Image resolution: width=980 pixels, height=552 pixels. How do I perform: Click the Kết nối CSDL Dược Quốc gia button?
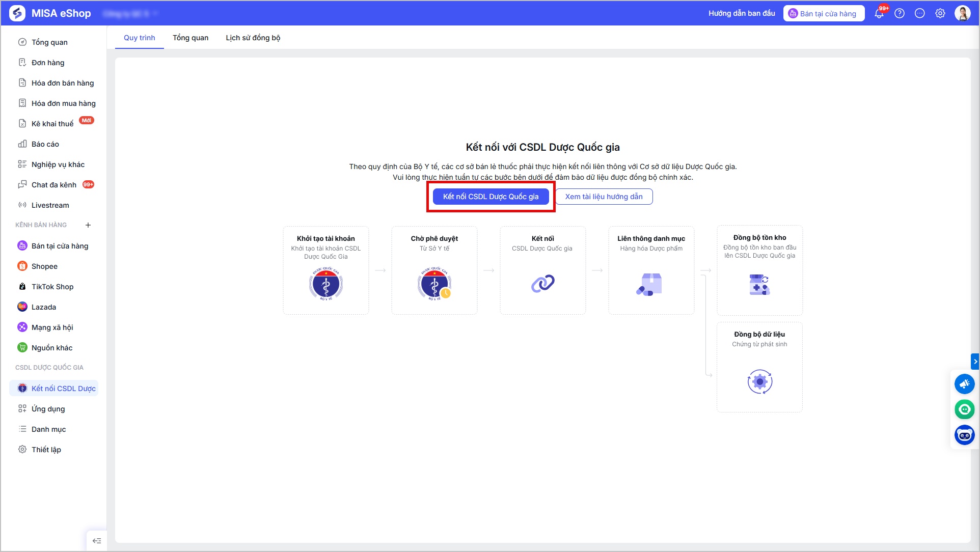(491, 197)
